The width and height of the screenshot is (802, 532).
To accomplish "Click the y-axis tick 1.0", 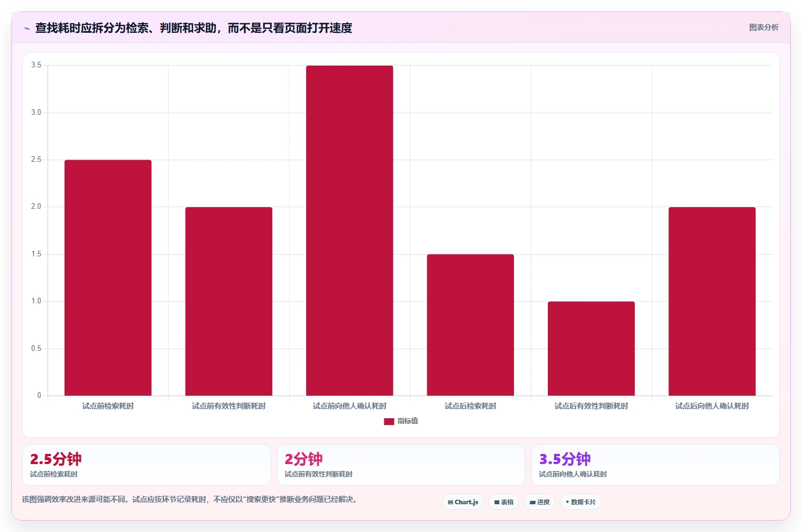I will pyautogui.click(x=36, y=301).
